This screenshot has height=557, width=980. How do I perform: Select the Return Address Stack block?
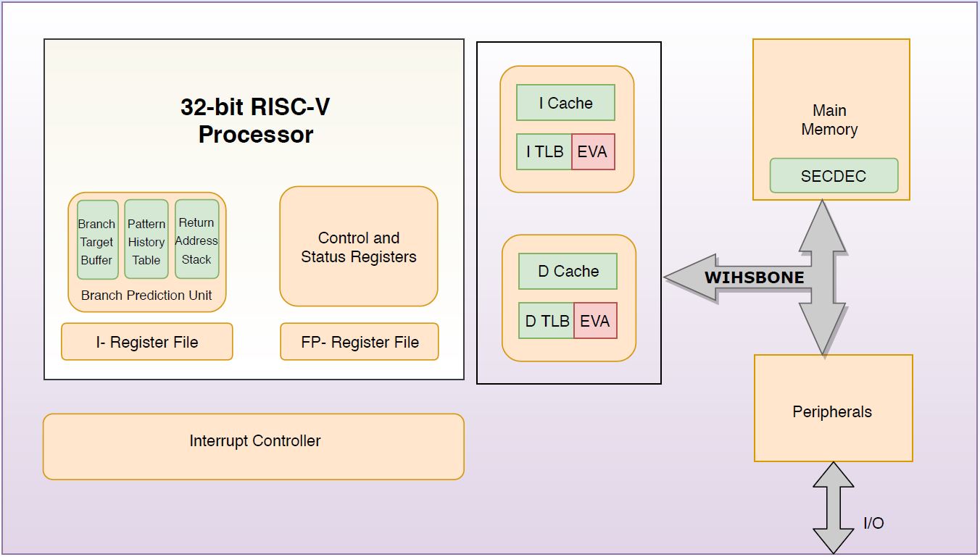tap(196, 240)
